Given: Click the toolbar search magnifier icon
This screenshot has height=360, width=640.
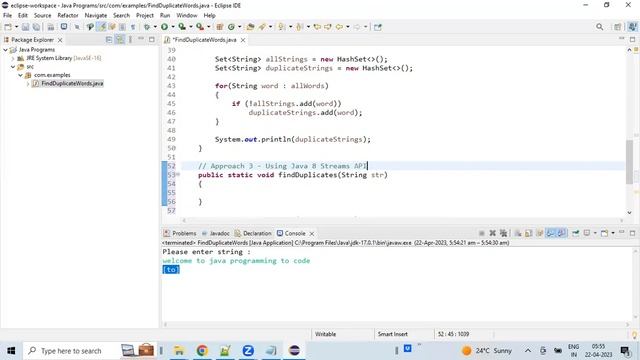Looking at the screenshot, I should pos(599,27).
